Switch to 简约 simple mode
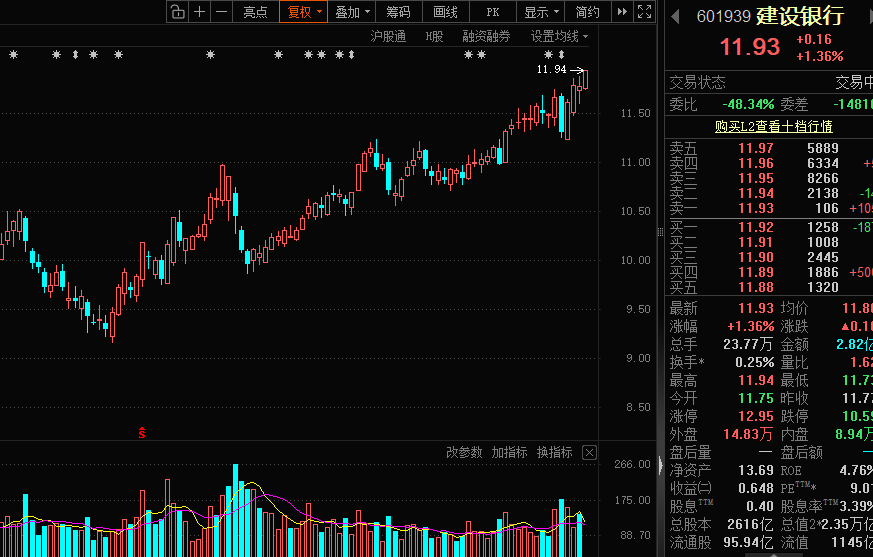This screenshot has height=557, width=873. point(587,12)
